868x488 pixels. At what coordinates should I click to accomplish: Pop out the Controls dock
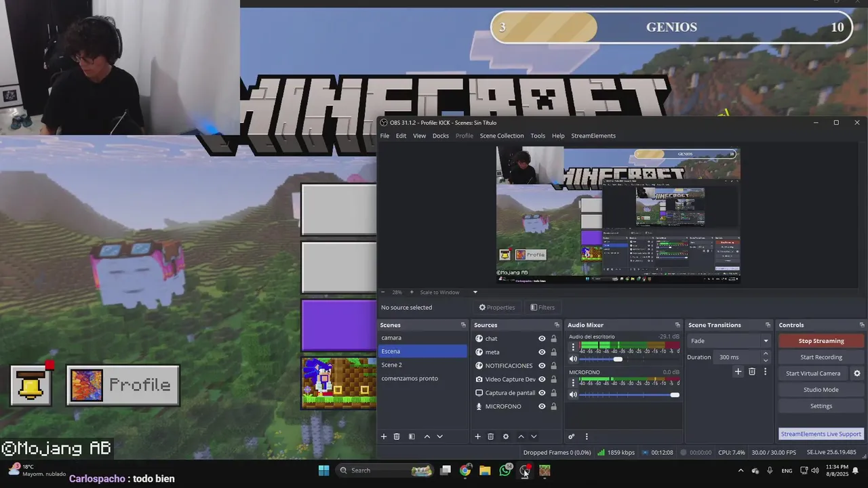coord(862,325)
